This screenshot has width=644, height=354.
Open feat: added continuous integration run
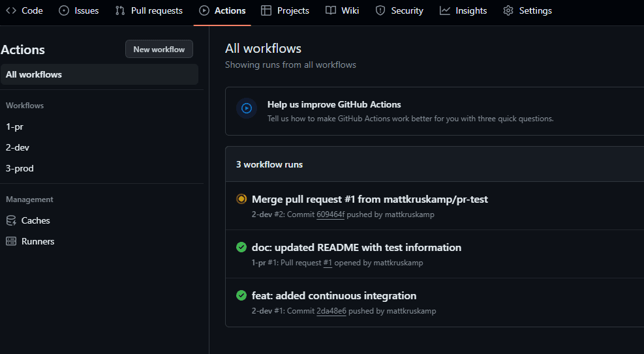click(334, 296)
